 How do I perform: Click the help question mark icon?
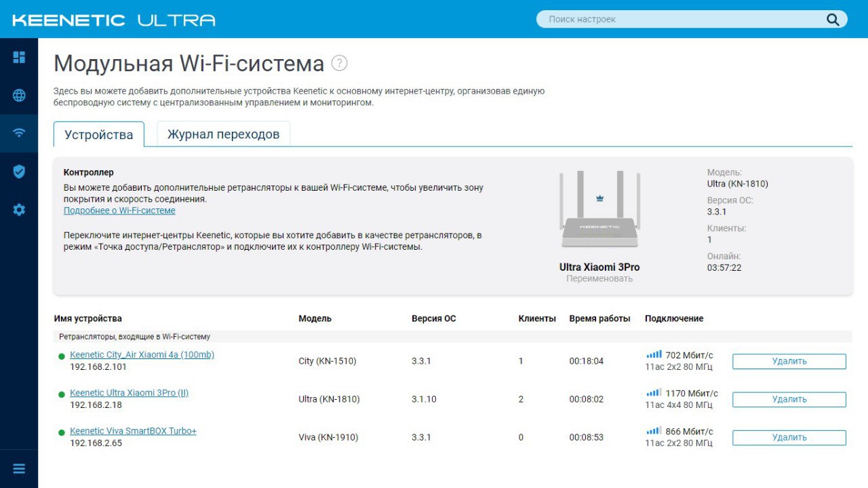[339, 63]
